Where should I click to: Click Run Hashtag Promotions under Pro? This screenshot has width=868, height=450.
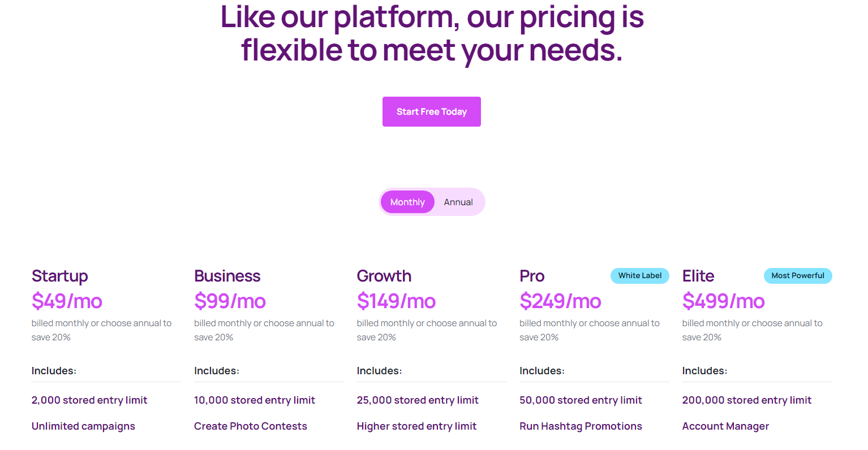tap(581, 426)
